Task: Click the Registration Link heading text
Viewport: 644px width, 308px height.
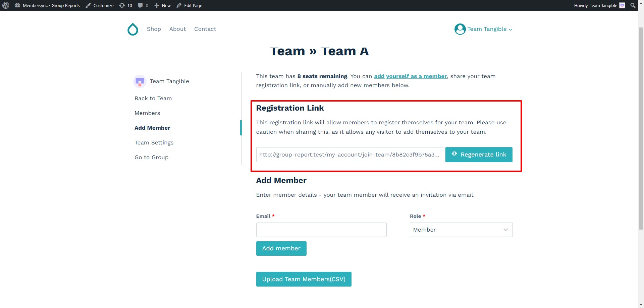Action: pyautogui.click(x=290, y=108)
